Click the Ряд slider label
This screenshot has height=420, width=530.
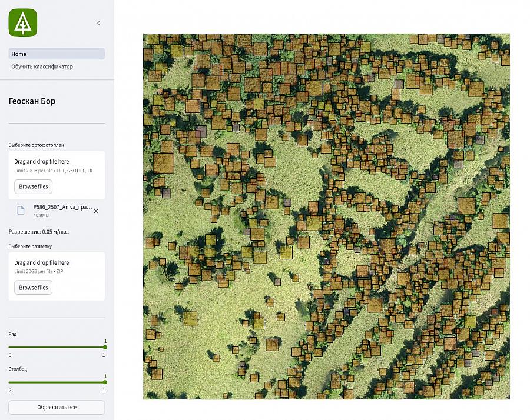click(13, 334)
